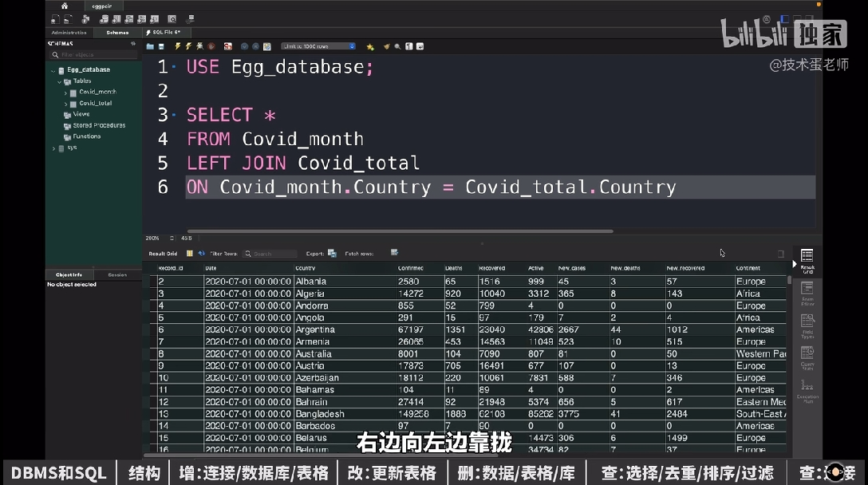This screenshot has width=868, height=485.
Task: Click the Fetch rows control in the result grid
Action: click(x=393, y=254)
